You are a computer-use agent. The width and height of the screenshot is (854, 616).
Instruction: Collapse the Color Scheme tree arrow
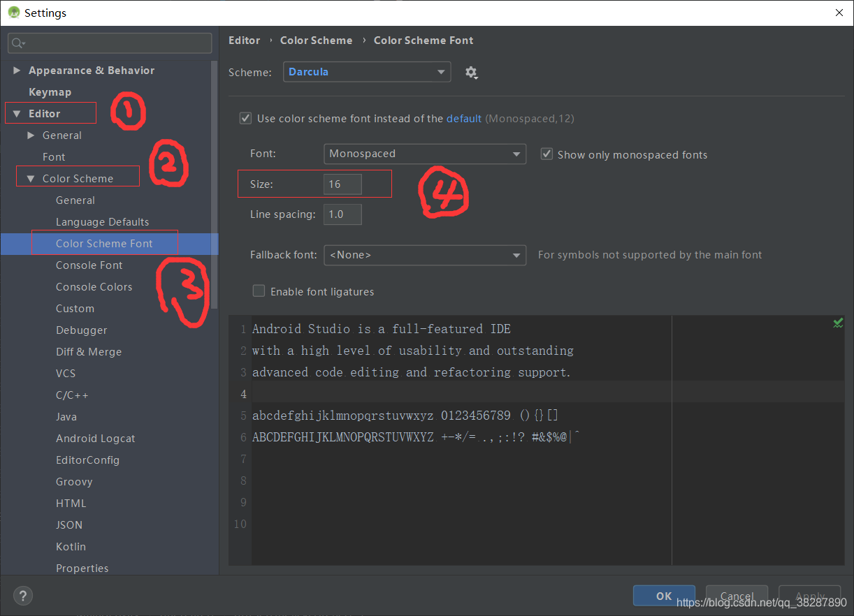31,179
